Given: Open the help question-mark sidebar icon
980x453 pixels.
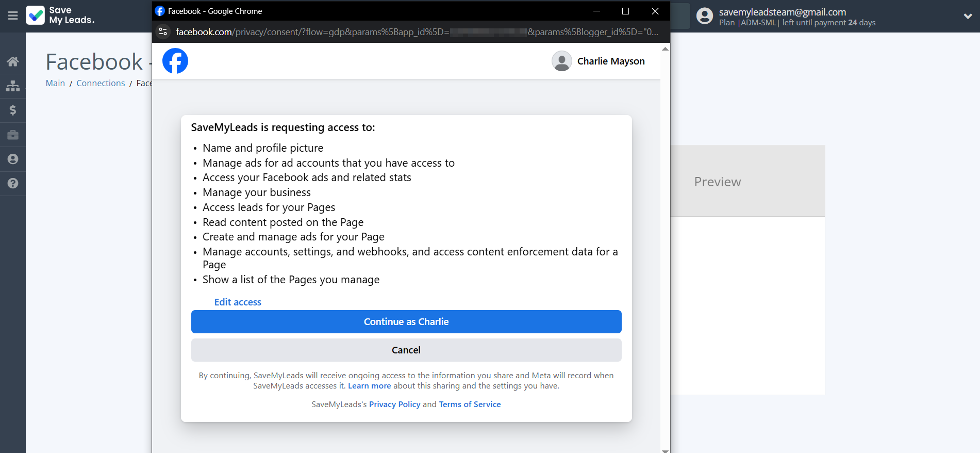Looking at the screenshot, I should (13, 183).
